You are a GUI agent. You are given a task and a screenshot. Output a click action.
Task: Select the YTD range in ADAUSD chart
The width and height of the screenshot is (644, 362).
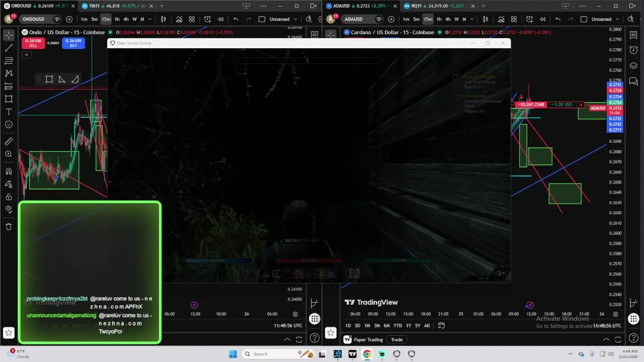(397, 326)
